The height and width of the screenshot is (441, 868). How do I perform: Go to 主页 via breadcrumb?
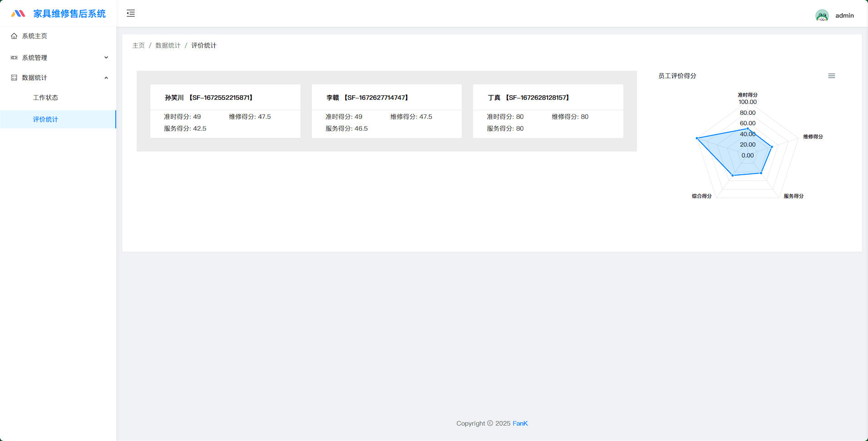pos(138,45)
